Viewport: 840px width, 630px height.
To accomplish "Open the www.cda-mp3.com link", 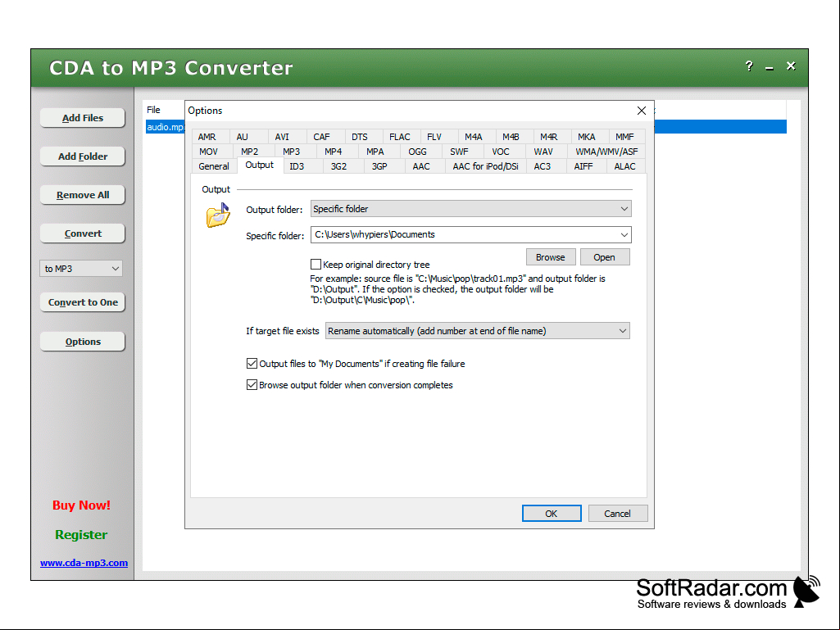I will point(84,563).
